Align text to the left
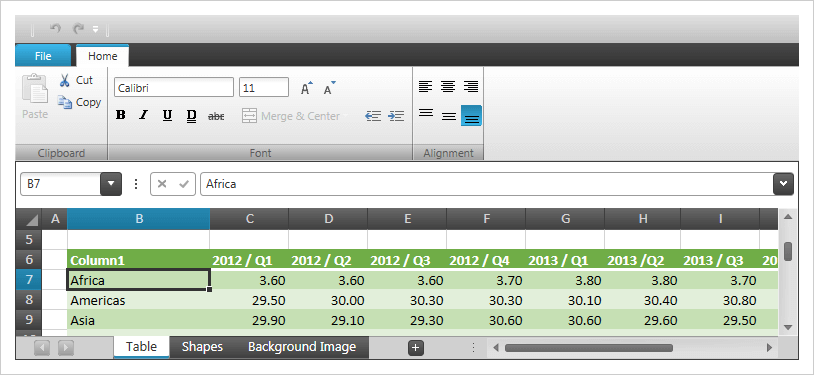 425,86
